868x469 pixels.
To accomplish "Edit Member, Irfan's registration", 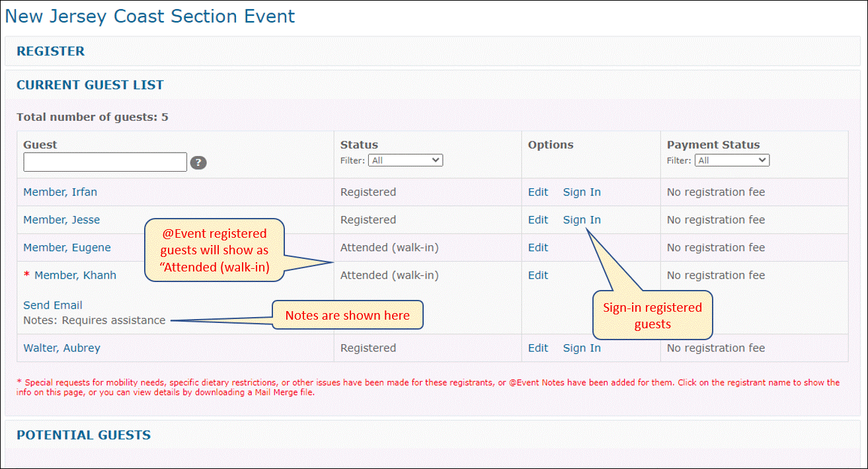I will 538,192.
